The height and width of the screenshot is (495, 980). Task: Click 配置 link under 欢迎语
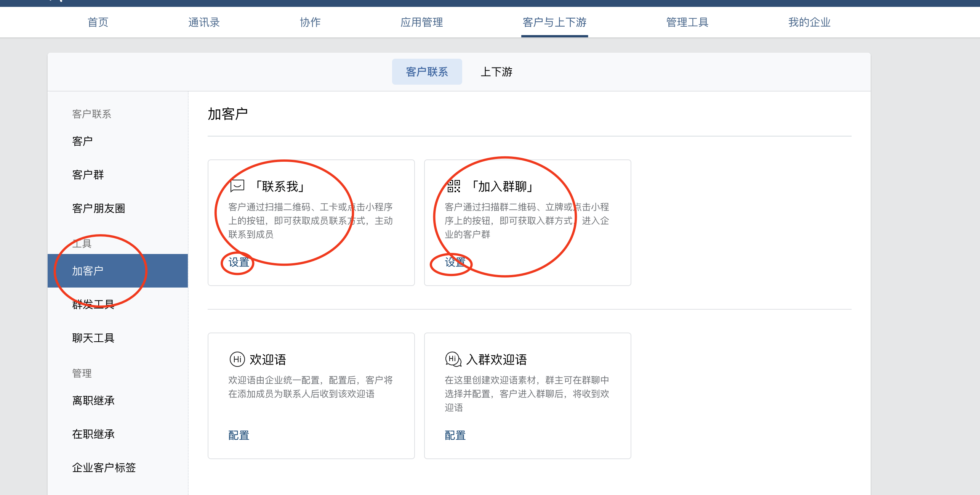[239, 435]
